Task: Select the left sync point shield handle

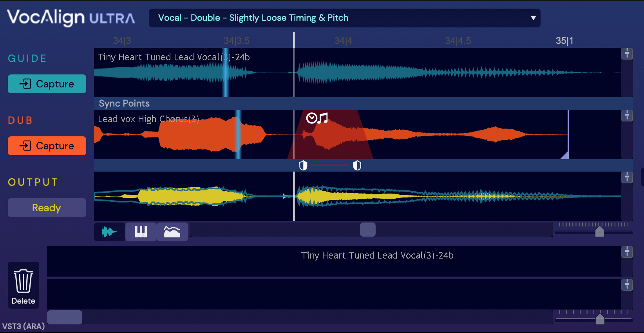Action: pos(303,166)
